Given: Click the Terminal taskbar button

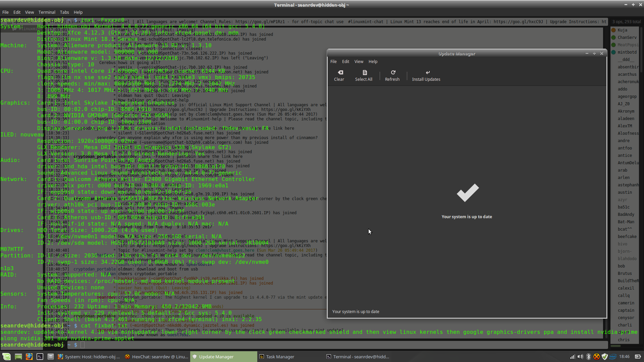Looking at the screenshot, I should [358, 357].
